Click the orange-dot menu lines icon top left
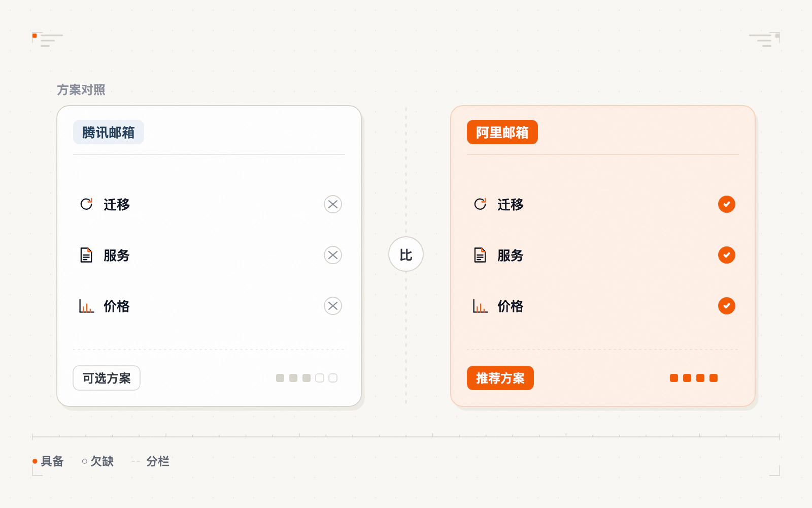The width and height of the screenshot is (812, 508). click(48, 40)
